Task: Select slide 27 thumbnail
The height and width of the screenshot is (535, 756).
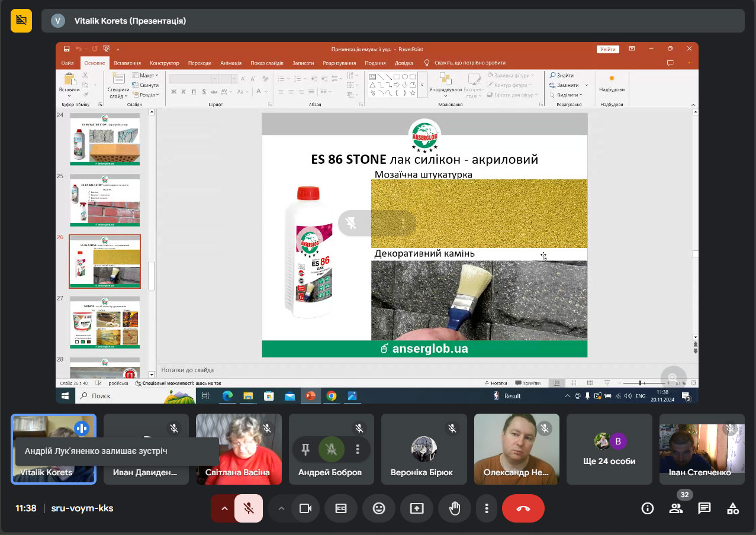Action: (105, 323)
